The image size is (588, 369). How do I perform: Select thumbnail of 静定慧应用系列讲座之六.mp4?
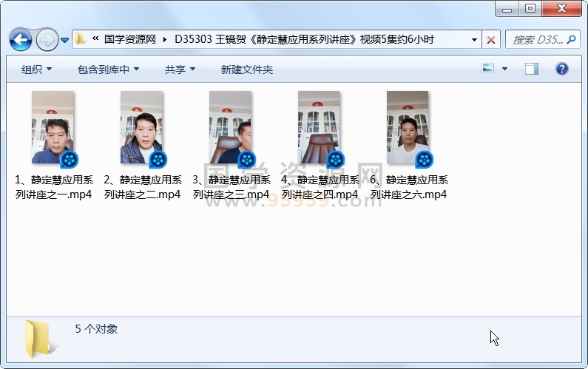click(x=408, y=127)
